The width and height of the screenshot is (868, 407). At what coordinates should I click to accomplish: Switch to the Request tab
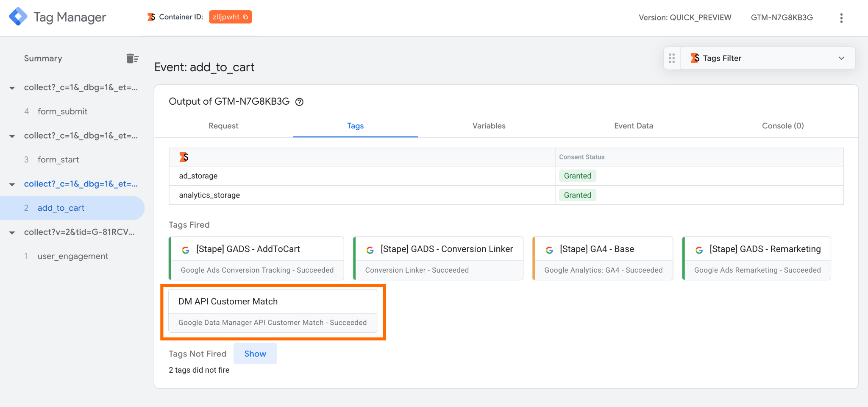point(223,126)
